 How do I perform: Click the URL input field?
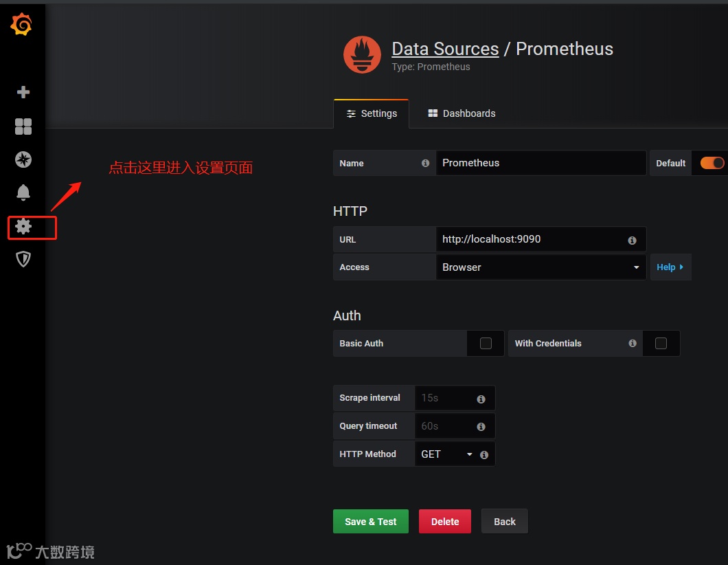point(541,239)
